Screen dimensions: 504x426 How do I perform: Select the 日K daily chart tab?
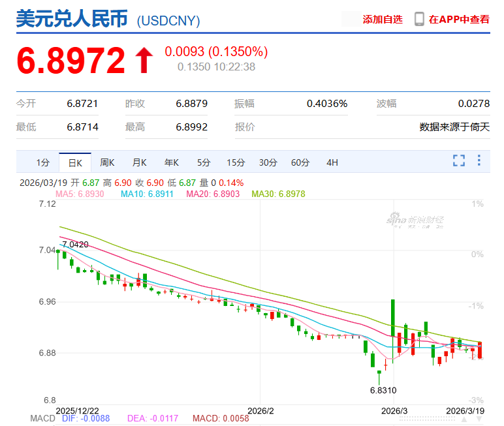(75, 162)
